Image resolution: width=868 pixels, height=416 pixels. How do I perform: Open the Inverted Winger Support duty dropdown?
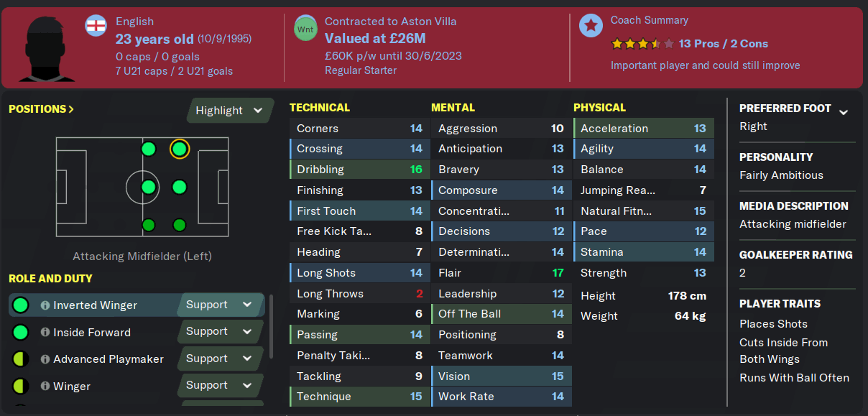pos(220,305)
